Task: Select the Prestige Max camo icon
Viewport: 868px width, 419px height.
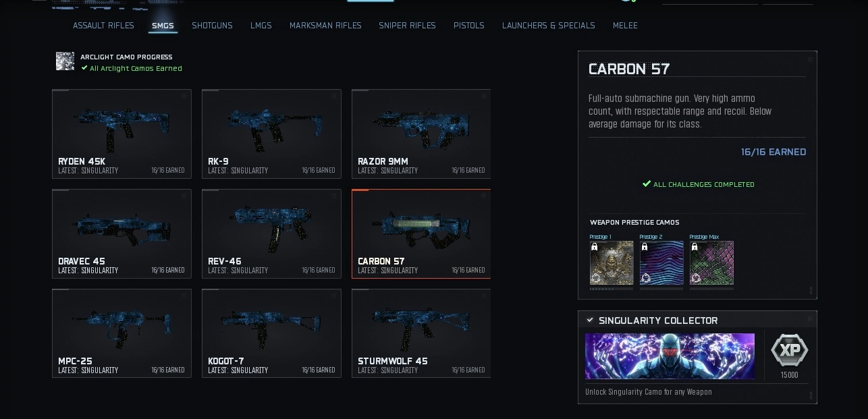Action: (711, 263)
